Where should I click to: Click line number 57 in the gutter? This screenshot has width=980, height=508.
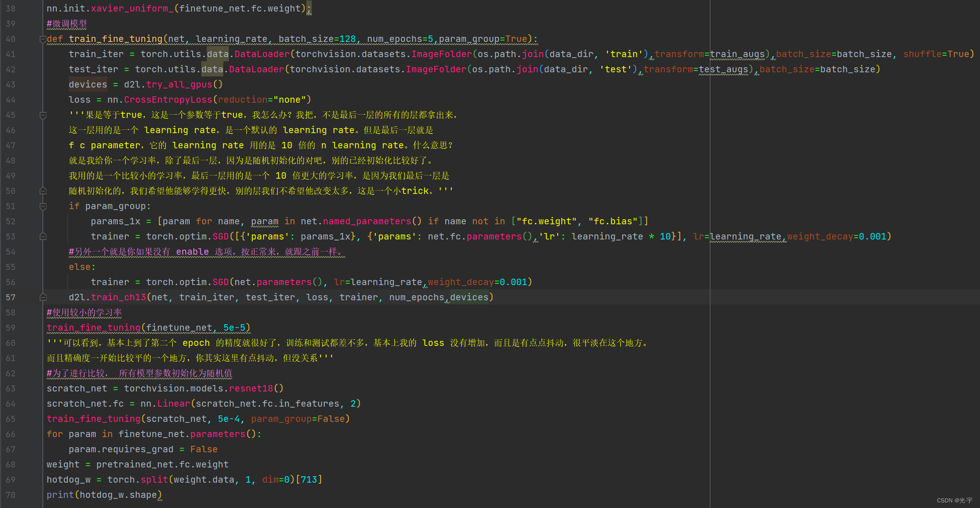[x=11, y=298]
